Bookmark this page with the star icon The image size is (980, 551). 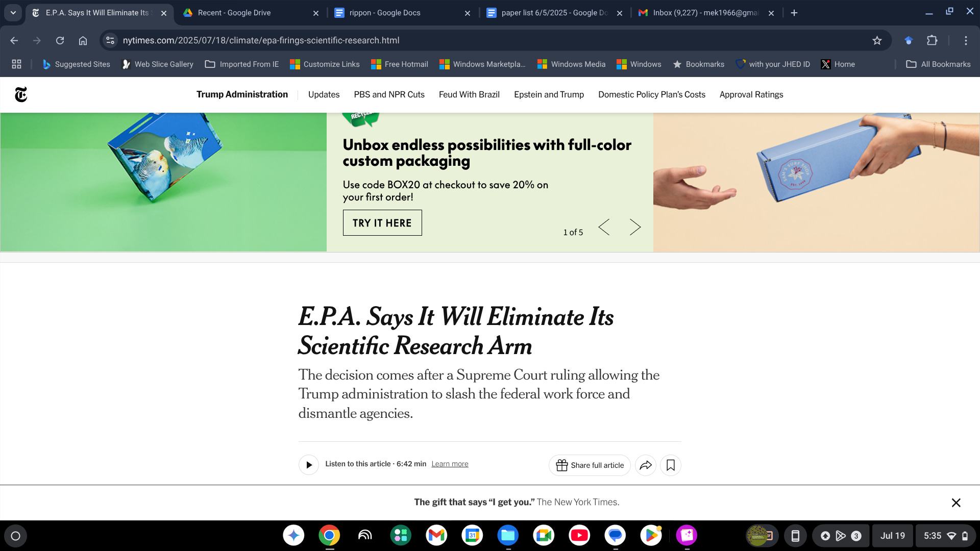coord(877,40)
